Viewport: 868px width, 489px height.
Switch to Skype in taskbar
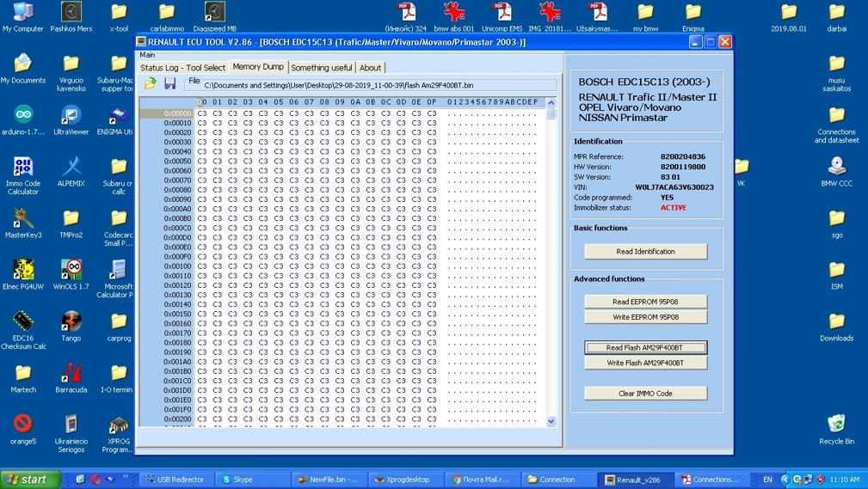[252, 480]
